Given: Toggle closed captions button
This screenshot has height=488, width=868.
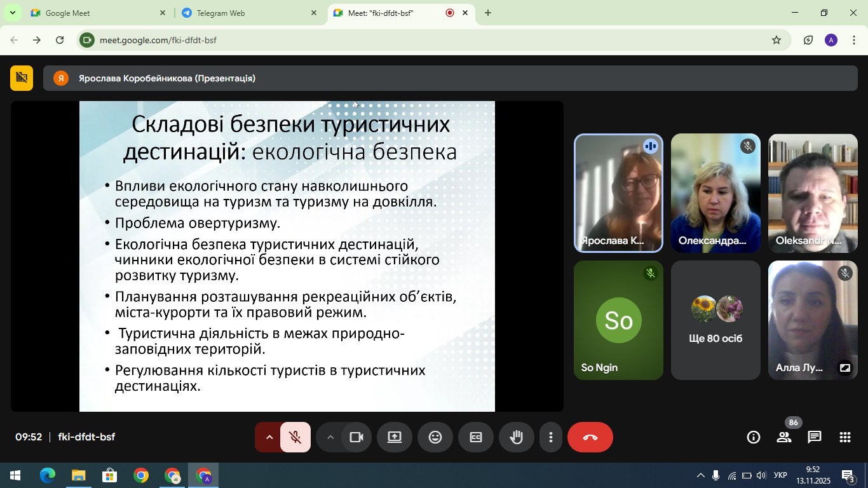Looking at the screenshot, I should 476,437.
